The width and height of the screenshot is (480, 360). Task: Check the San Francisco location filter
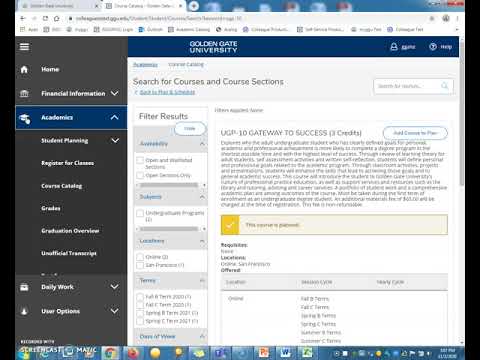[140, 265]
